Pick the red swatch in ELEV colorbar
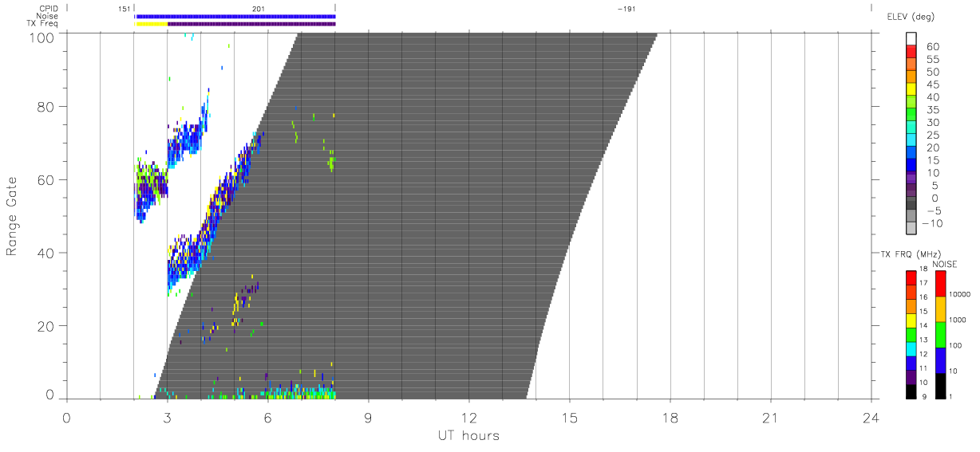Screen dimensions: 980x452 [911, 52]
